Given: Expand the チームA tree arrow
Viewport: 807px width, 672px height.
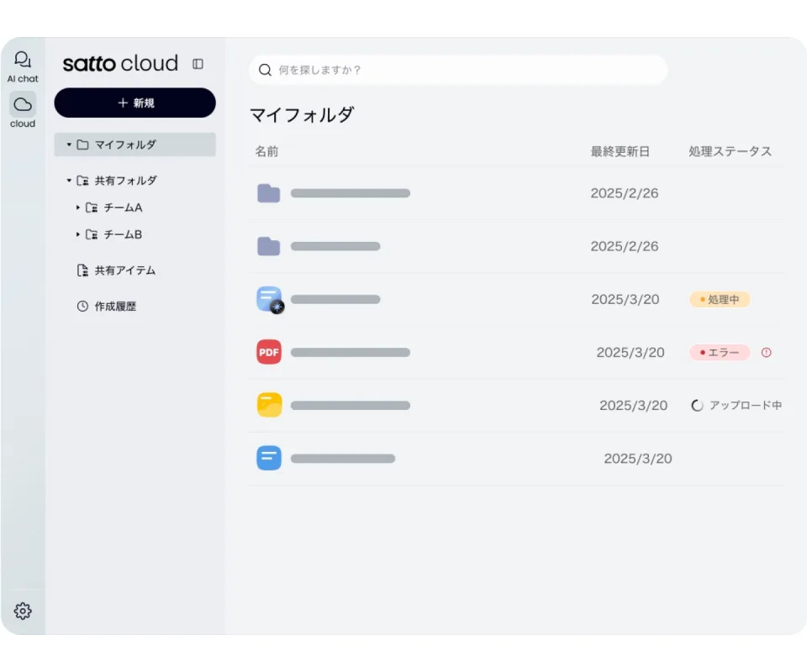Looking at the screenshot, I should click(77, 207).
